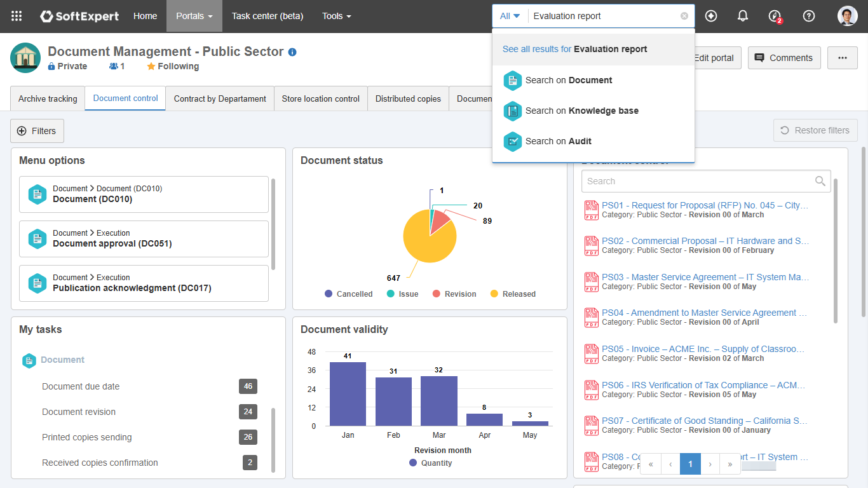The image size is (868, 488).
Task: Open the Tools dropdown menu
Action: tap(336, 16)
